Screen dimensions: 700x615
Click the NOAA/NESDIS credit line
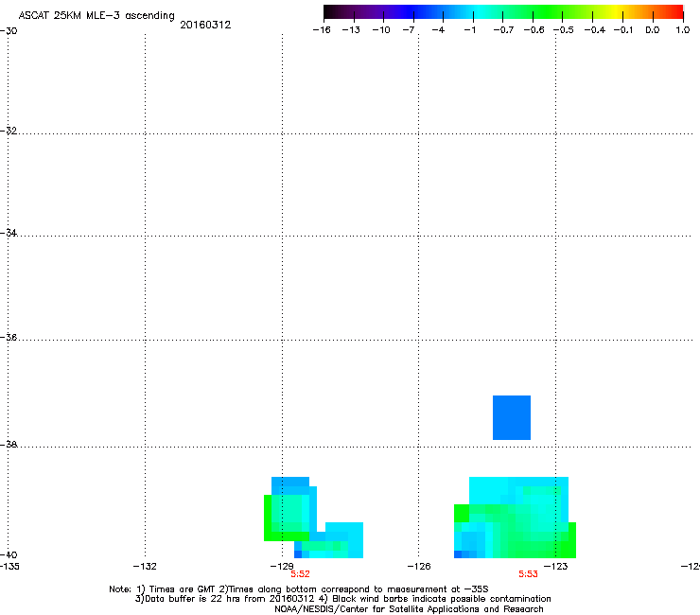coord(409,608)
